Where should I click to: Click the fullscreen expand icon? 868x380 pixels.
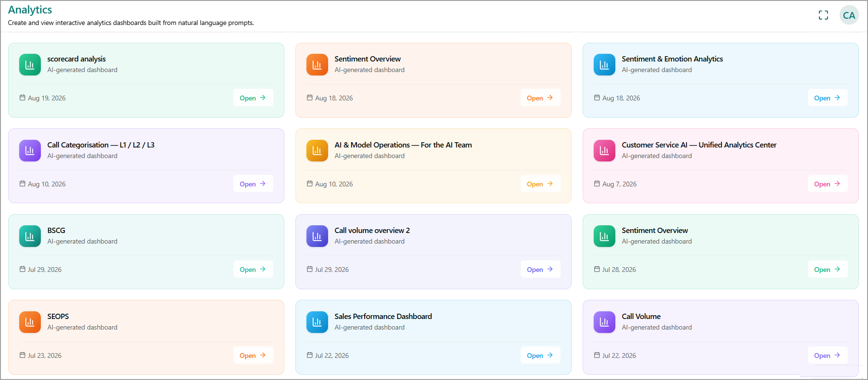click(x=823, y=15)
